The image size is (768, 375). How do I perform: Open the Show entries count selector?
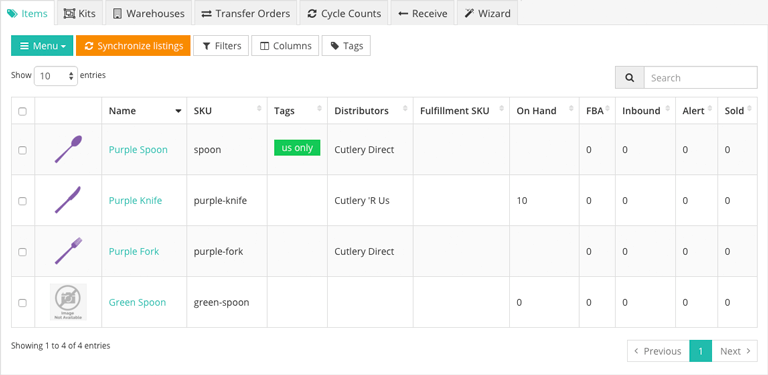tap(56, 76)
